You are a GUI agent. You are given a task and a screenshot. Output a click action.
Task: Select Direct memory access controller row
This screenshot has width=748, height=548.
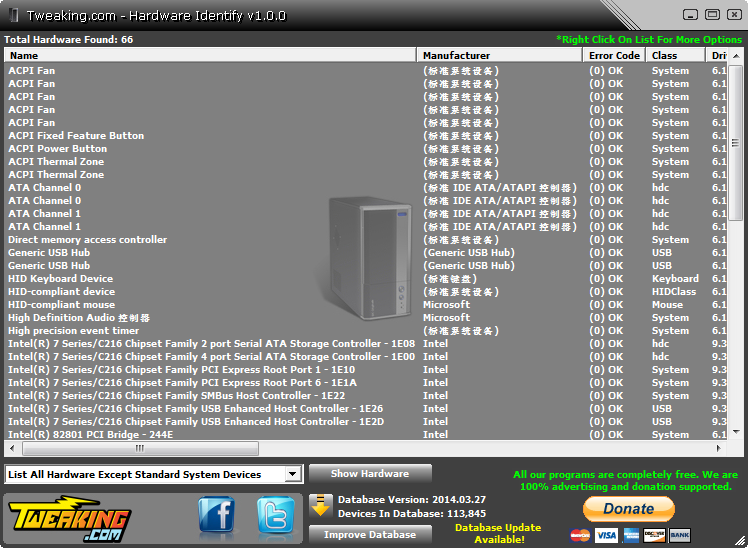(x=367, y=240)
